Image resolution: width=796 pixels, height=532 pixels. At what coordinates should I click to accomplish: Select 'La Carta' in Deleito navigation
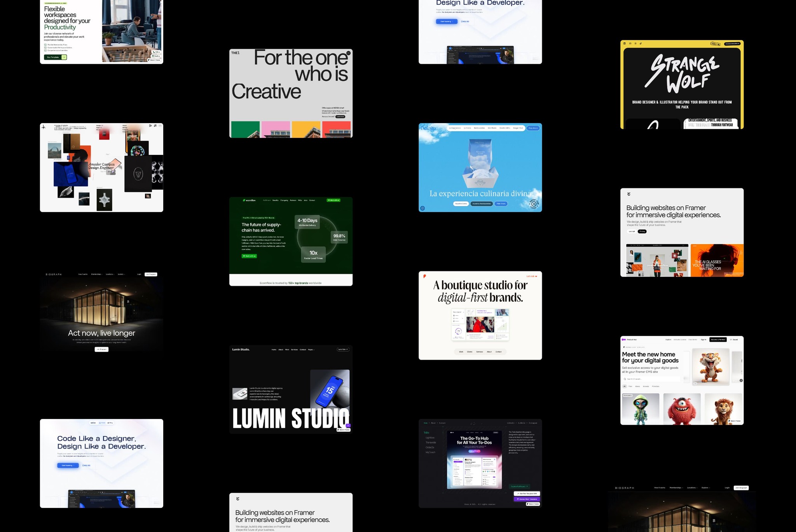pos(467,128)
